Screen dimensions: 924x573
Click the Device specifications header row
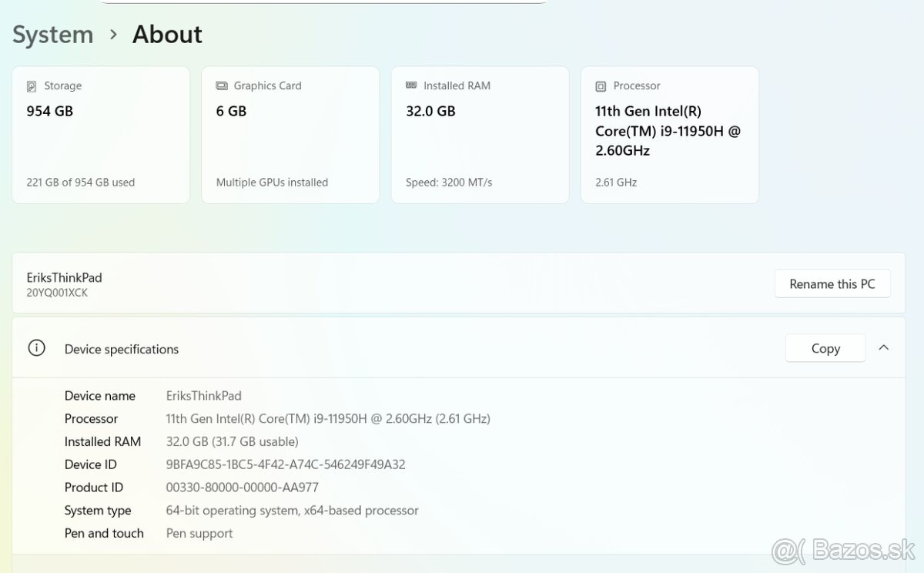click(385, 348)
